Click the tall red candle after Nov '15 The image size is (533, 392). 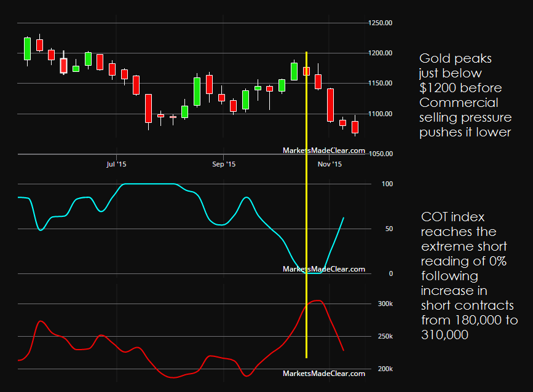click(330, 105)
